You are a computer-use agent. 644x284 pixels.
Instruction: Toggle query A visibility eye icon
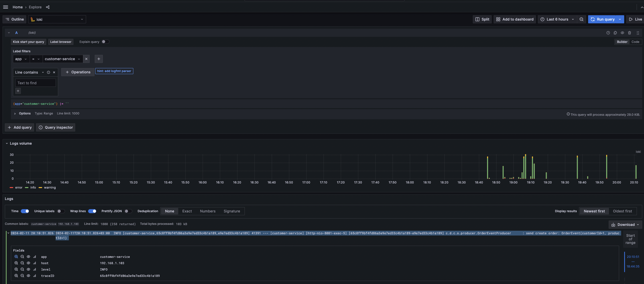click(622, 33)
